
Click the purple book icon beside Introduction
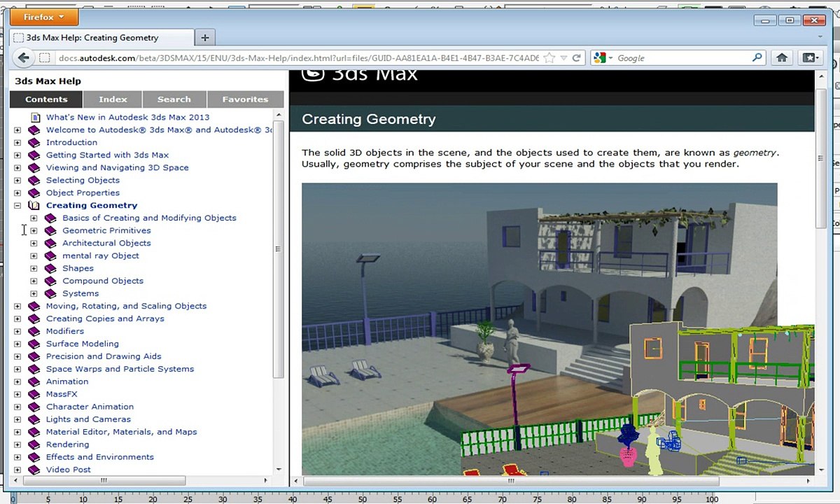point(34,142)
